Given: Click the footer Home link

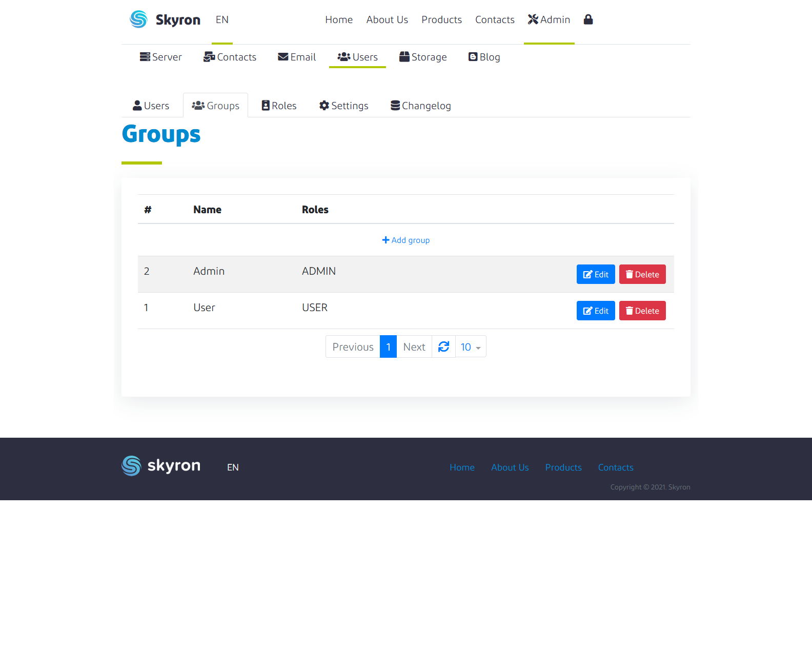Looking at the screenshot, I should pyautogui.click(x=462, y=467).
